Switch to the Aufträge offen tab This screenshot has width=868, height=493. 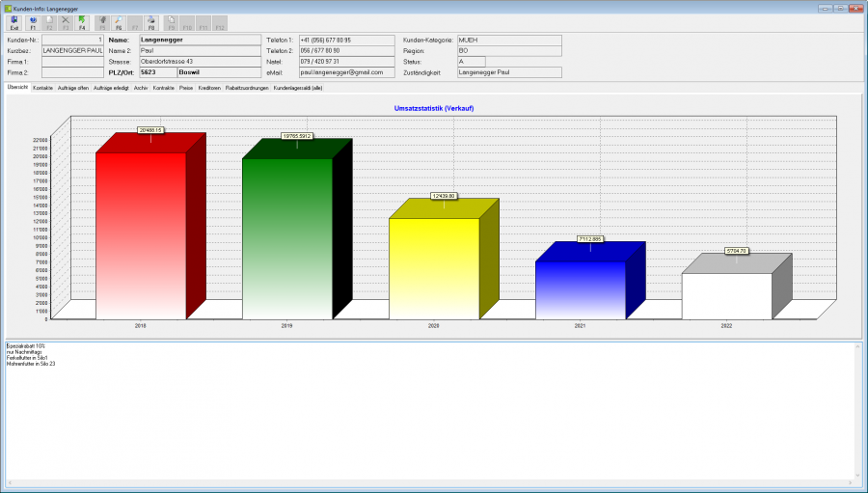coord(73,88)
